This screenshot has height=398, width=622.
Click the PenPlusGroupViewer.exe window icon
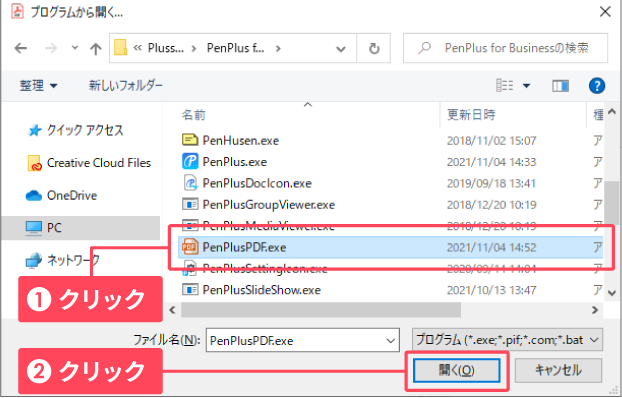point(190,204)
